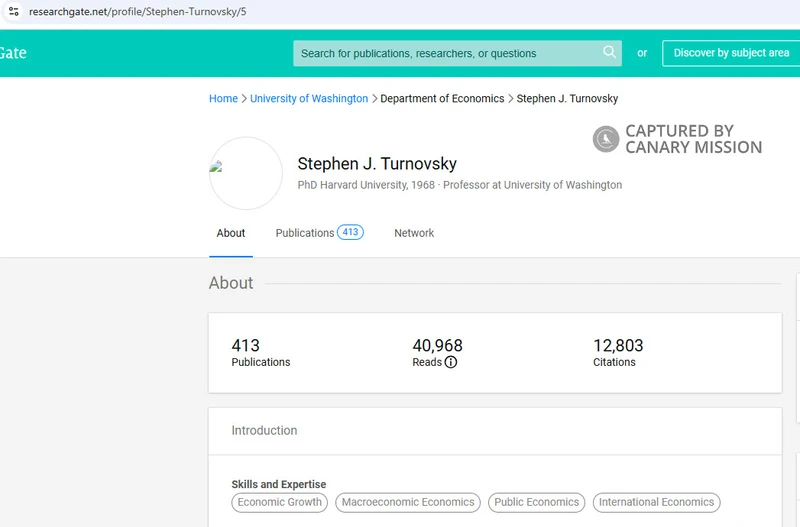Select the About tab

[231, 233]
